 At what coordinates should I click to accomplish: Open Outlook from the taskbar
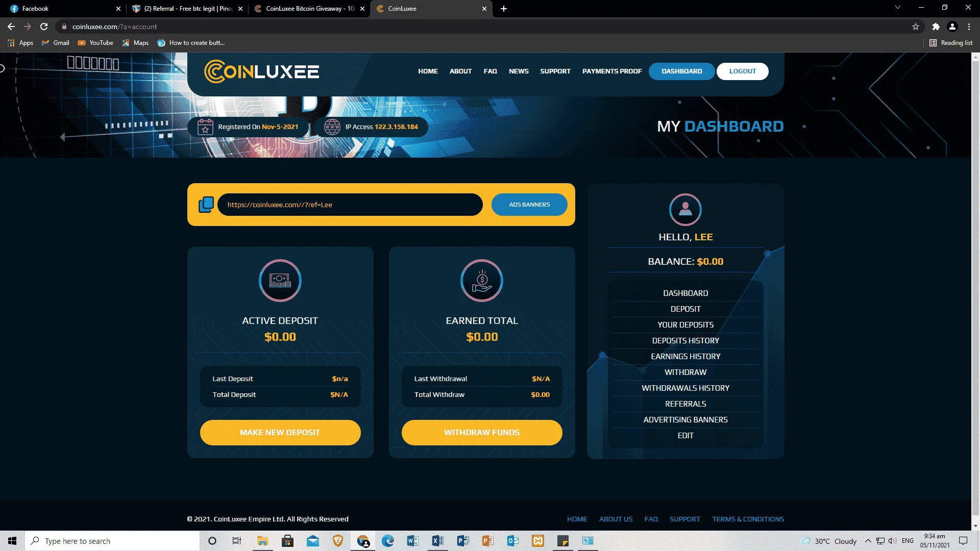[513, 541]
